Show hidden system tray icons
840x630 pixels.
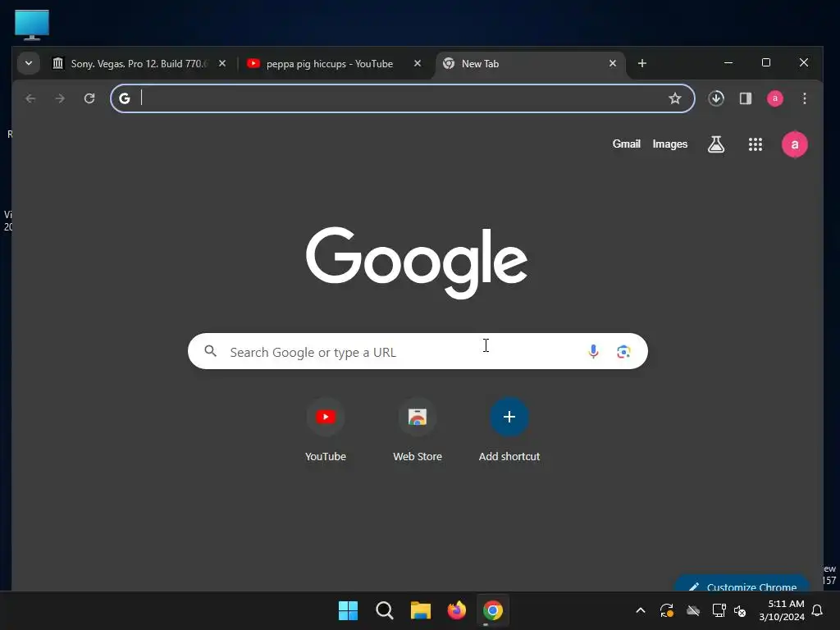point(640,610)
